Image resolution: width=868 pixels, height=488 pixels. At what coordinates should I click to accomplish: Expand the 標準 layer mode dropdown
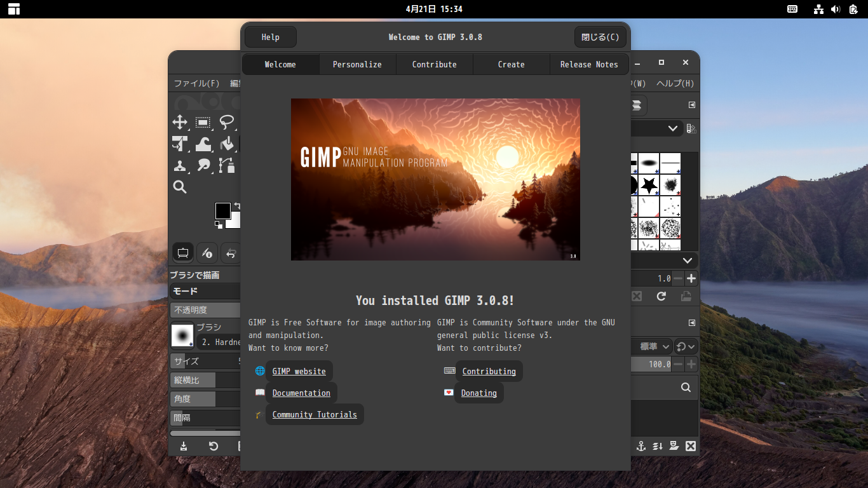654,346
